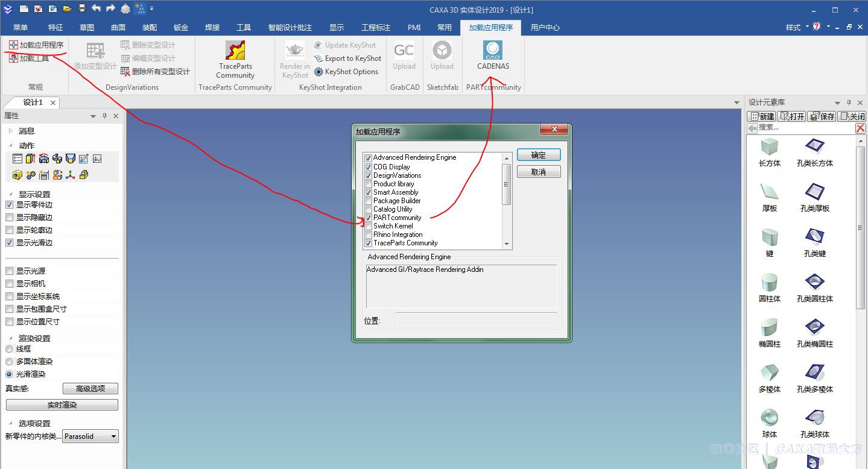Enable the Product library checkbox
Image resolution: width=868 pixels, height=469 pixels.
tap(369, 184)
